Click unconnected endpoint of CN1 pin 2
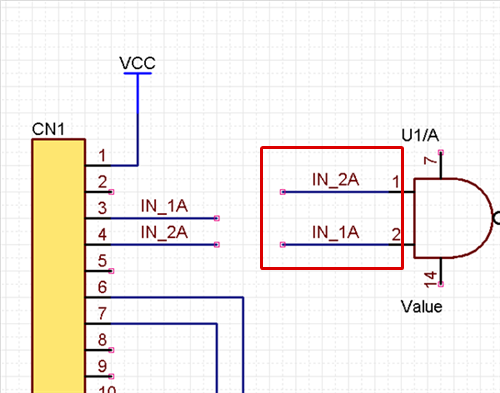The width and height of the screenshot is (500, 393). 112,192
